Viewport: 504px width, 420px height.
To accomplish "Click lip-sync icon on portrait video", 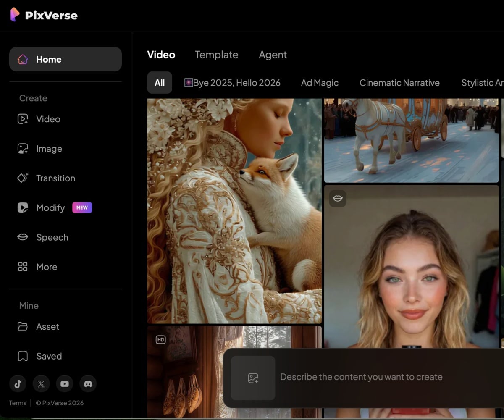I will point(338,198).
